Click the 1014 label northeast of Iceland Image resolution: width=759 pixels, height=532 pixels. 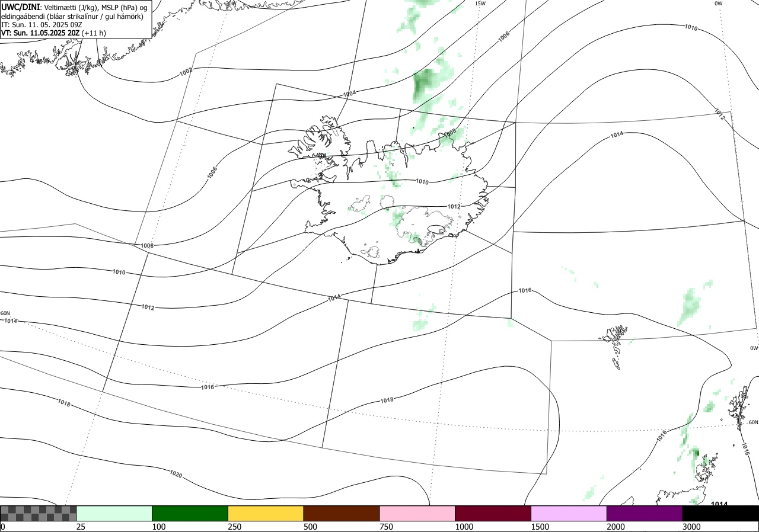(617, 136)
